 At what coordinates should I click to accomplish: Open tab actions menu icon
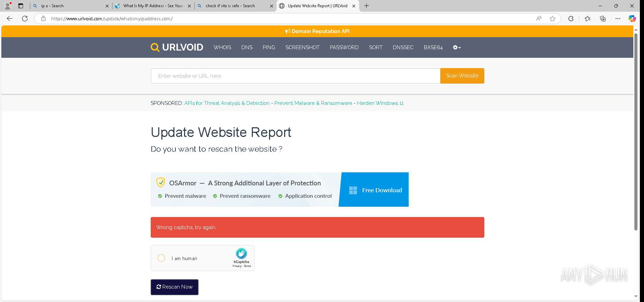tap(21, 6)
